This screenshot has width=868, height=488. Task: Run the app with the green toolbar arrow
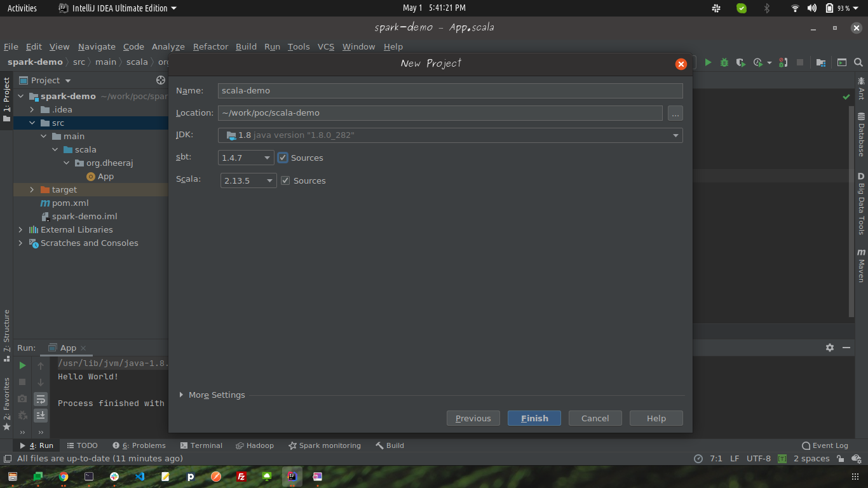tap(708, 62)
